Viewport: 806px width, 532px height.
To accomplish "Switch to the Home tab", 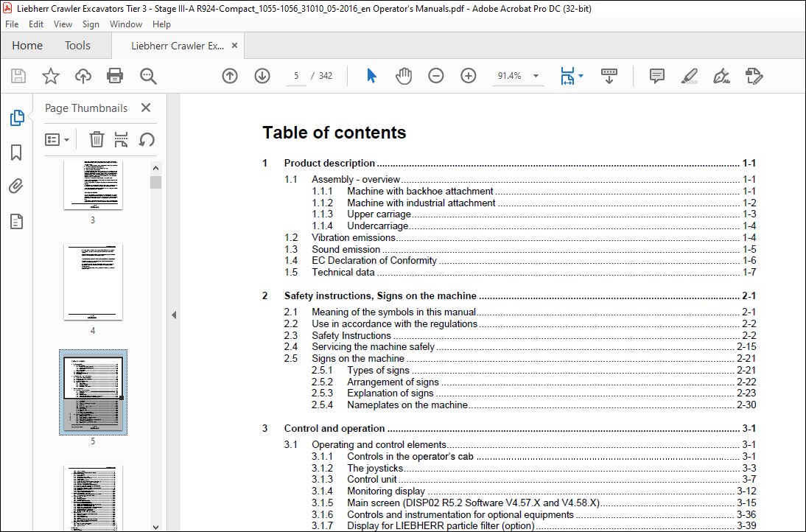I will click(27, 46).
